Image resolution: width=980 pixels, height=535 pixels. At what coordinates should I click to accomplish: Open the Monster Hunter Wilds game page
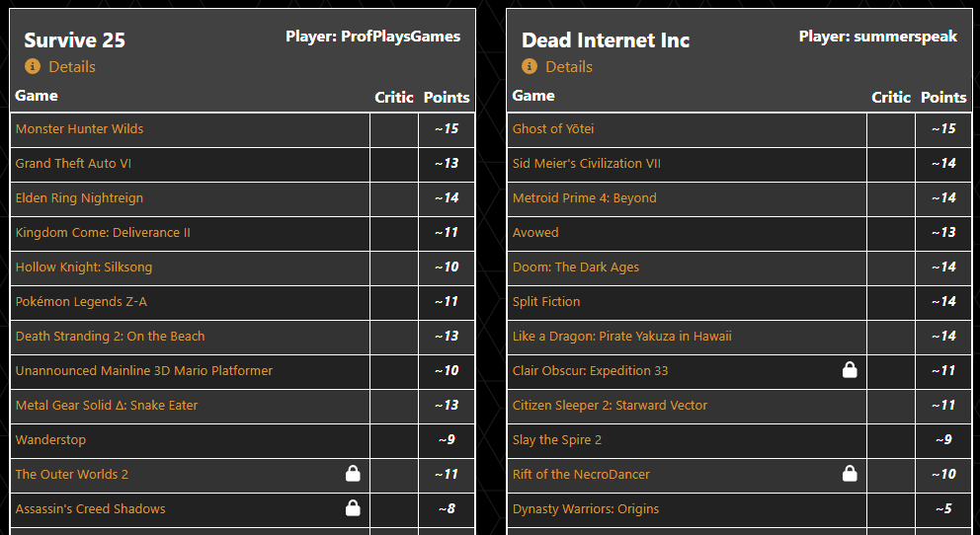(80, 129)
